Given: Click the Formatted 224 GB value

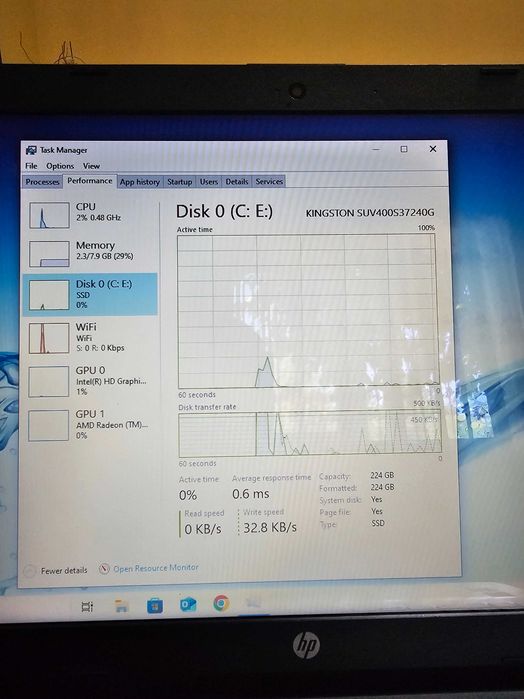Looking at the screenshot, I should click(382, 487).
